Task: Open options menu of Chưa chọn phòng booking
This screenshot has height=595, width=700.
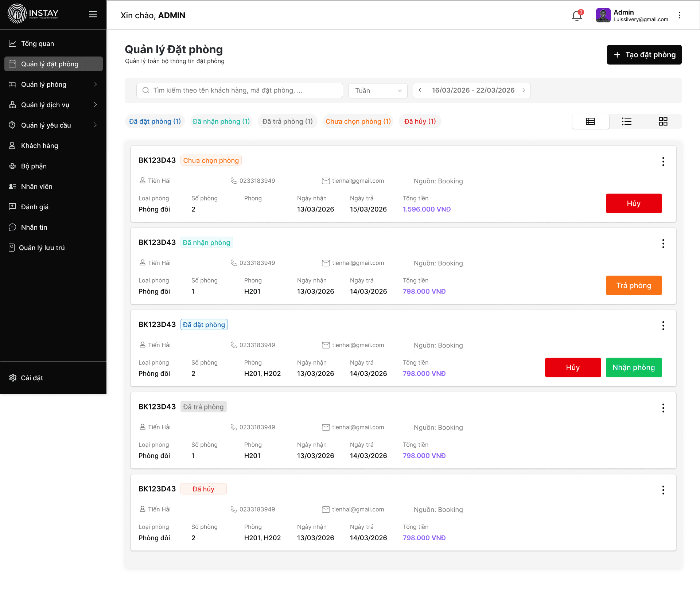Action: coord(663,162)
